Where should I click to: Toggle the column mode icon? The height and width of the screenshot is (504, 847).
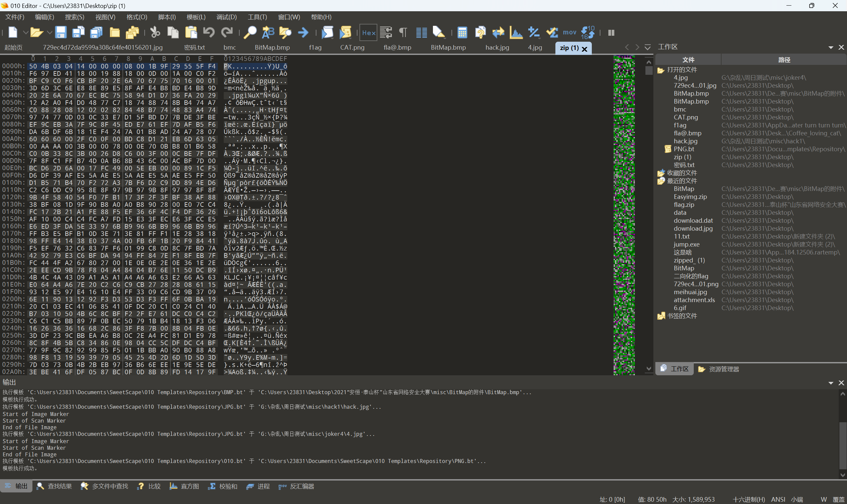[421, 33]
